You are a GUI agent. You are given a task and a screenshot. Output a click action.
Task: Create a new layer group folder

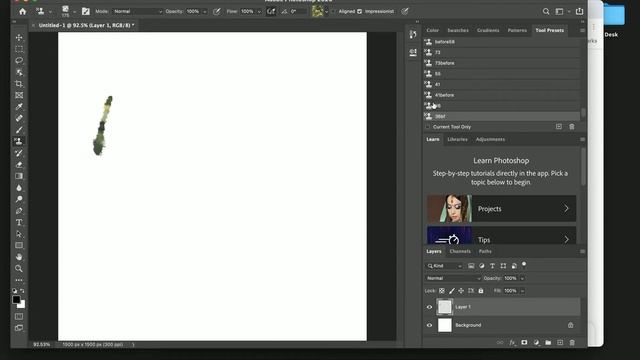point(548,342)
